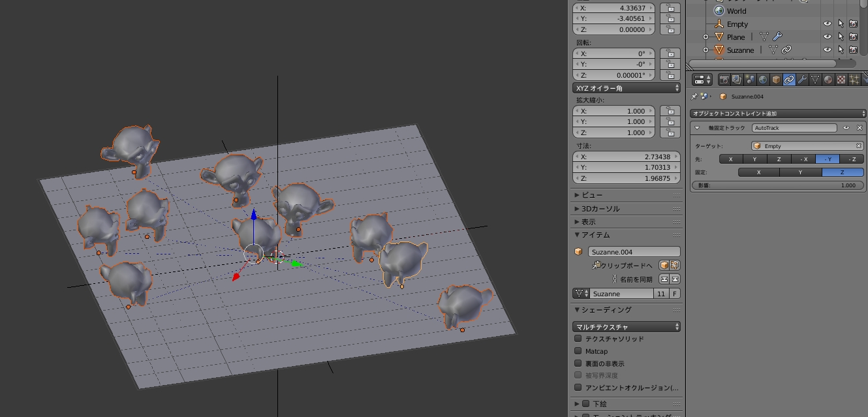The height and width of the screenshot is (417, 868).
Task: Enable the アンビエントオクルージョン checkbox
Action: [x=578, y=388]
